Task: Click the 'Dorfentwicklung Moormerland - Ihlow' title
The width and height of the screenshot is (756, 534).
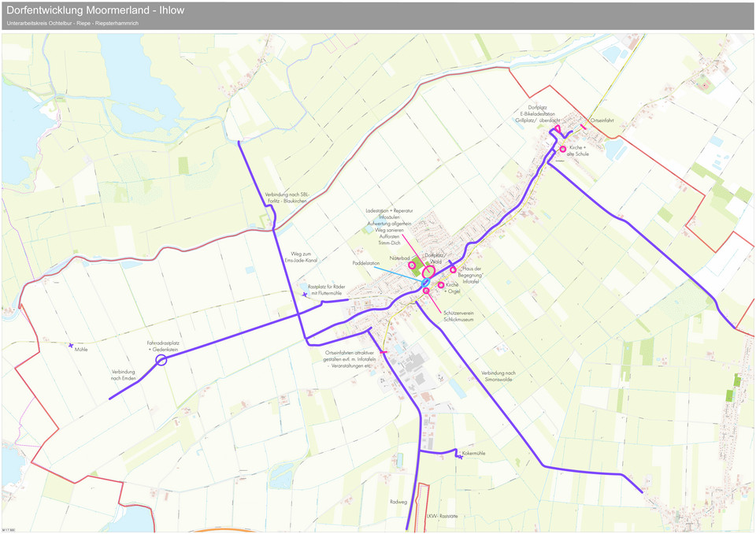Action: tap(95, 10)
